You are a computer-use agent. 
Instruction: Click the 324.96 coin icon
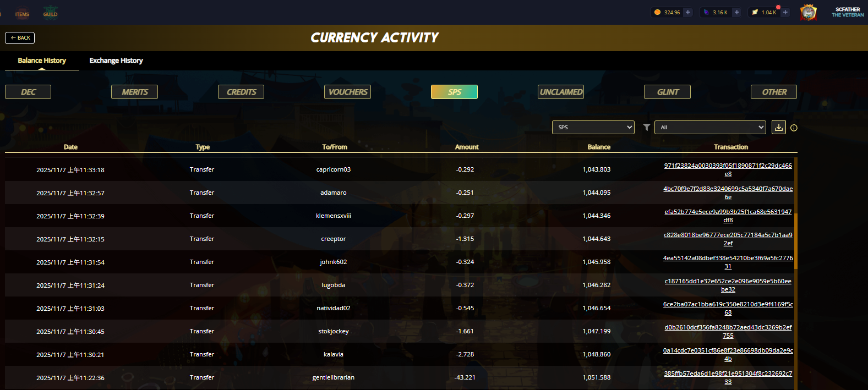tap(657, 12)
